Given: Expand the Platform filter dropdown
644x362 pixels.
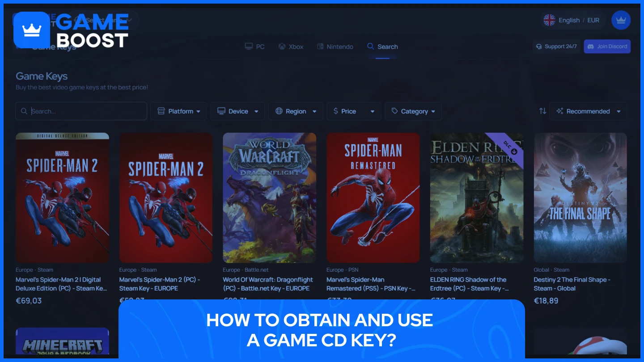Looking at the screenshot, I should coord(178,111).
